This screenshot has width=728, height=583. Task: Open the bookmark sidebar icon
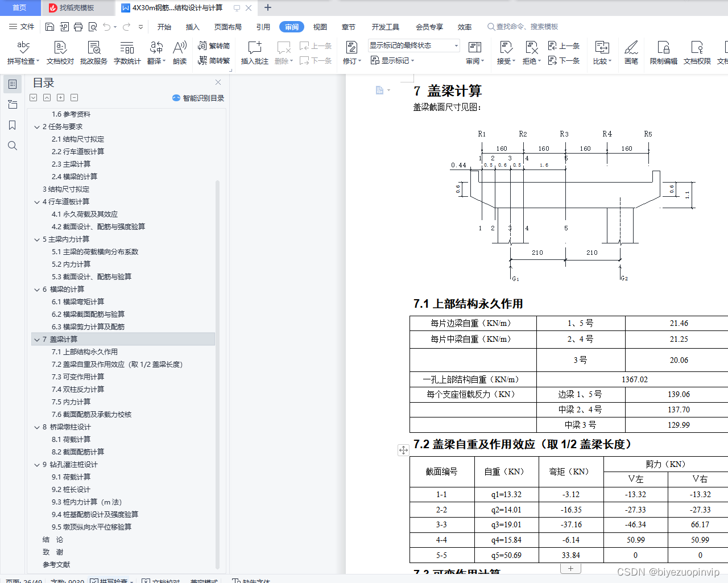[13, 125]
